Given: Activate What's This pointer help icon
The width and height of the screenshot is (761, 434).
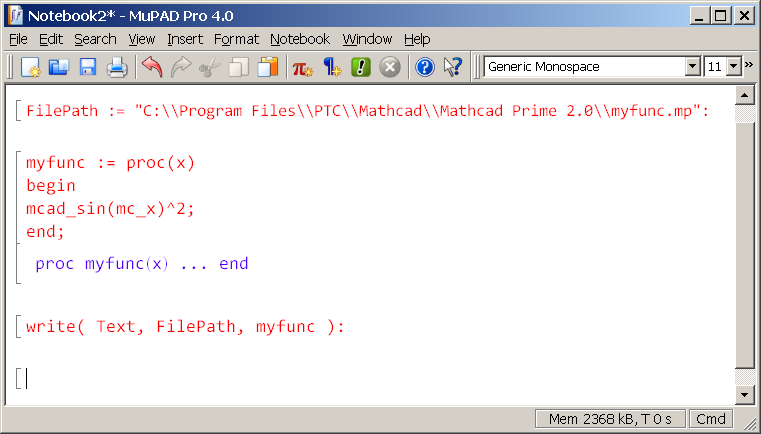Looking at the screenshot, I should [453, 67].
